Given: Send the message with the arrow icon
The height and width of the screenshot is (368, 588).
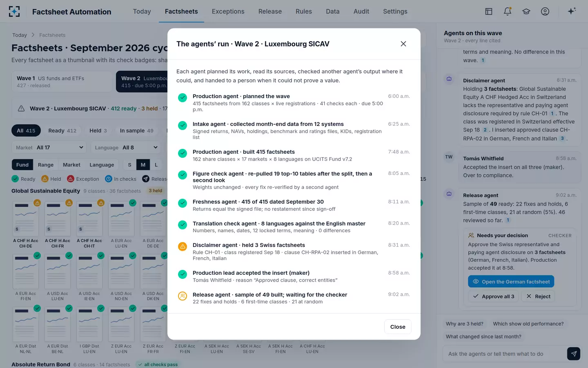Looking at the screenshot, I should pos(574,354).
